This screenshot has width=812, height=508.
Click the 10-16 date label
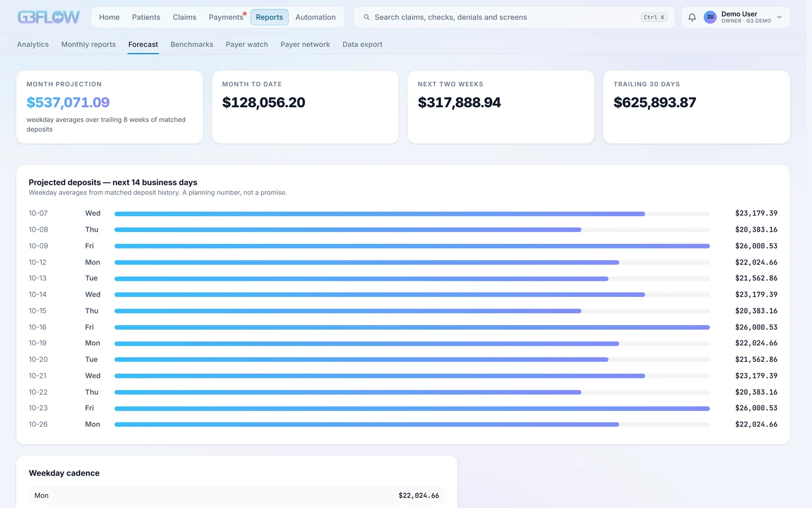point(38,327)
